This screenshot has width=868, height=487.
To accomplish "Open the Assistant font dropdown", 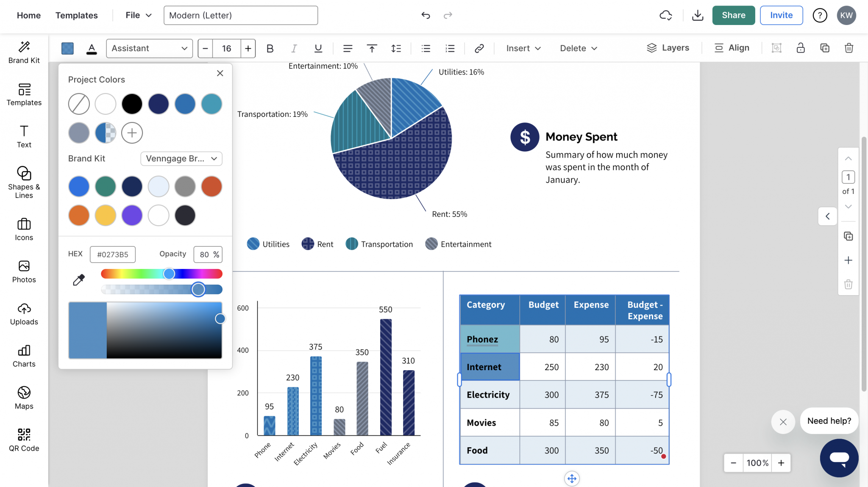I will click(149, 48).
